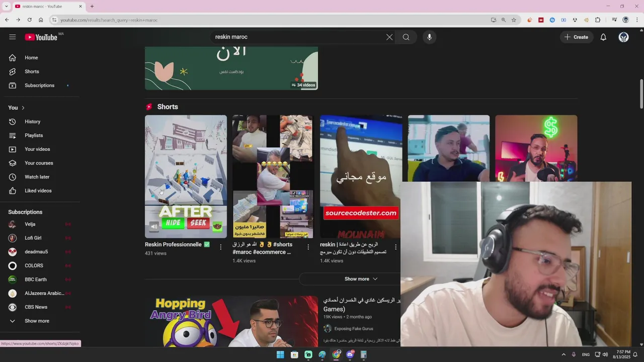Open the 34 videos playlist thumbnail

pyautogui.click(x=231, y=68)
